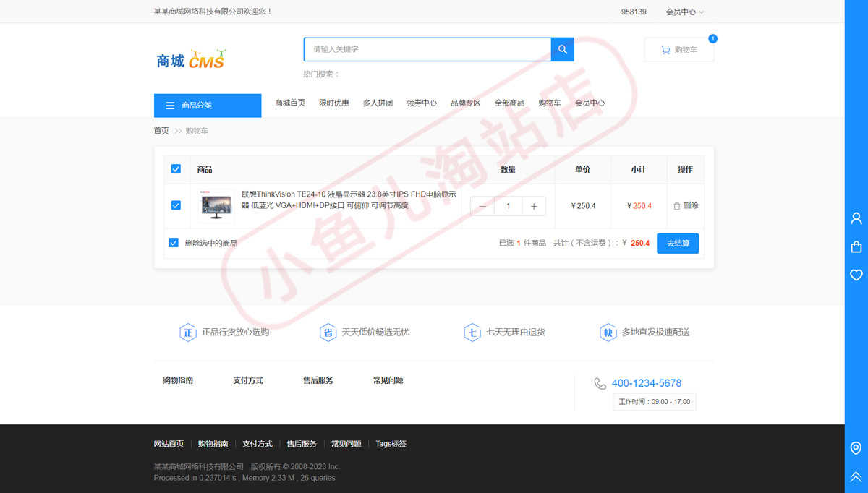Click the quantity input showing 1
Image resolution: width=868 pixels, height=493 pixels.
point(509,206)
